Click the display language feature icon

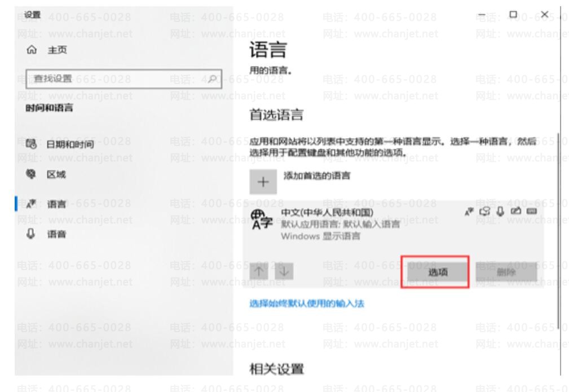pyautogui.click(x=469, y=212)
